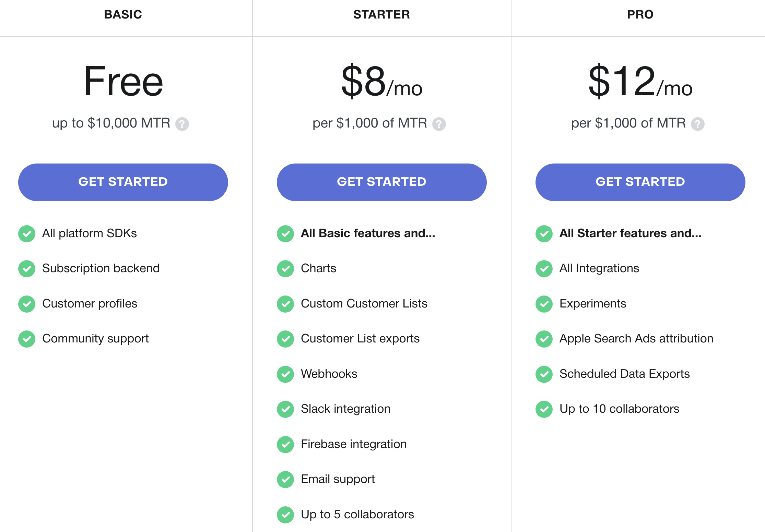Click the checkmark next to Apple Search Ads attribution
This screenshot has width=765, height=532.
[544, 339]
